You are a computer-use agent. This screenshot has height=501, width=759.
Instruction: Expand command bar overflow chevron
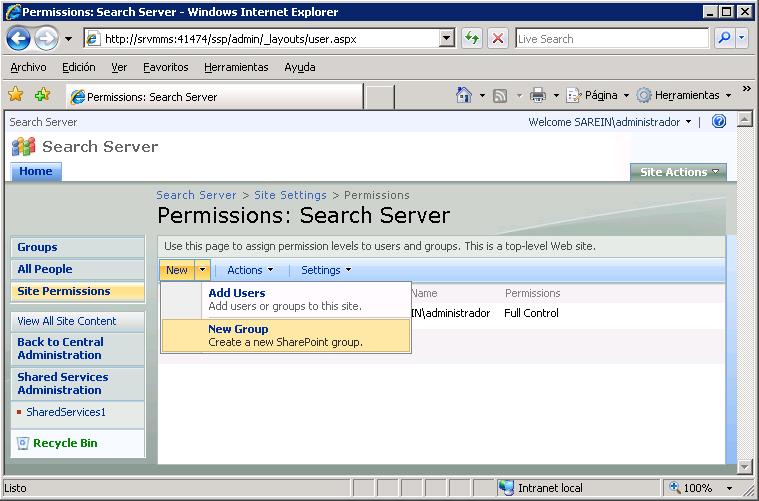(746, 89)
